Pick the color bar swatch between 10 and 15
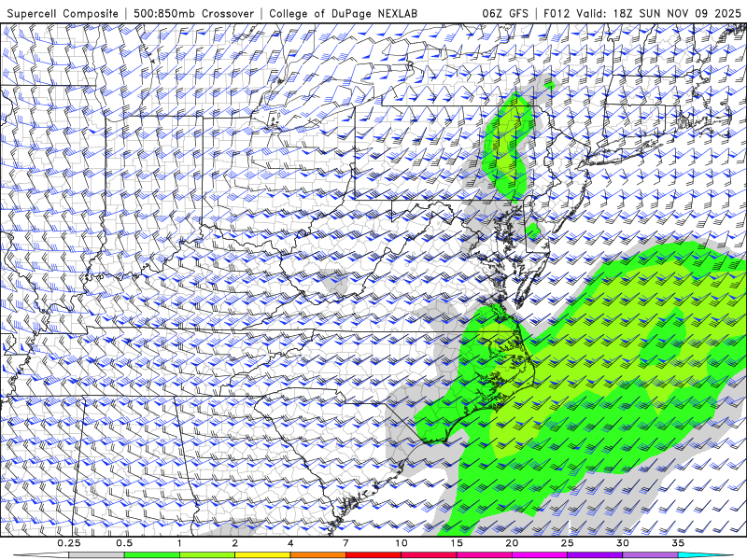The image size is (747, 560). coord(429,555)
